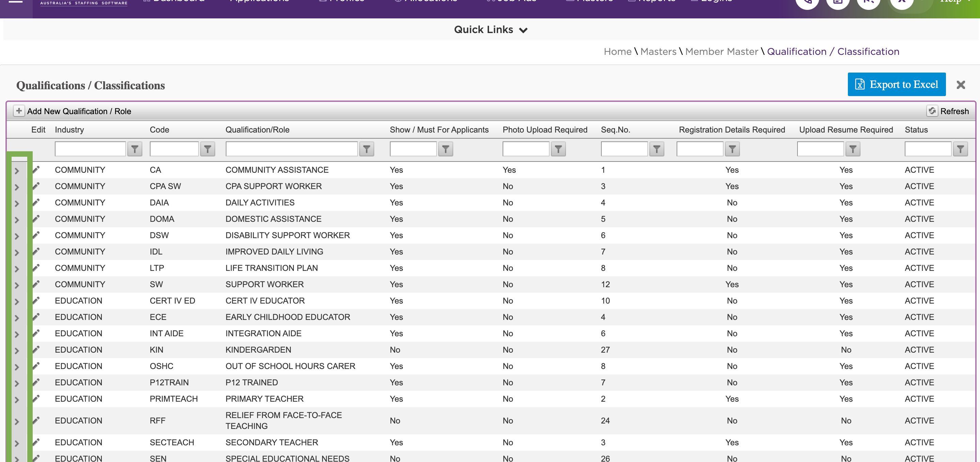Click the Qualification / Classification breadcrumb
This screenshot has height=462, width=980.
point(833,51)
